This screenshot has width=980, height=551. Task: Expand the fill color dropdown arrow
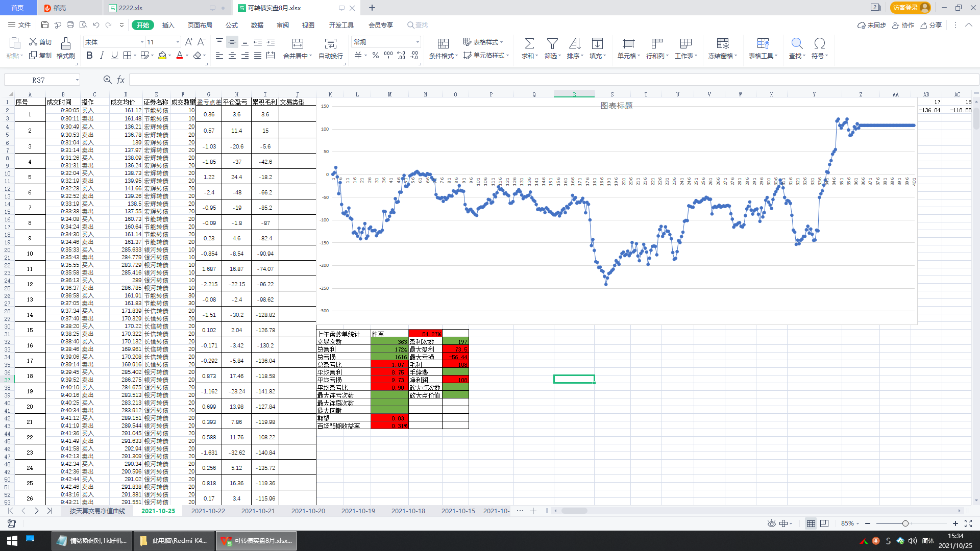169,55
